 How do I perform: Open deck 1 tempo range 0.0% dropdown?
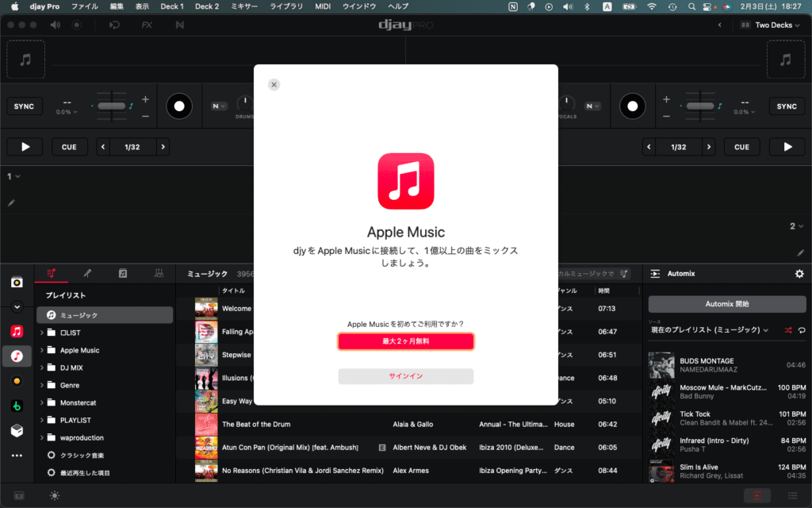pyautogui.click(x=67, y=112)
